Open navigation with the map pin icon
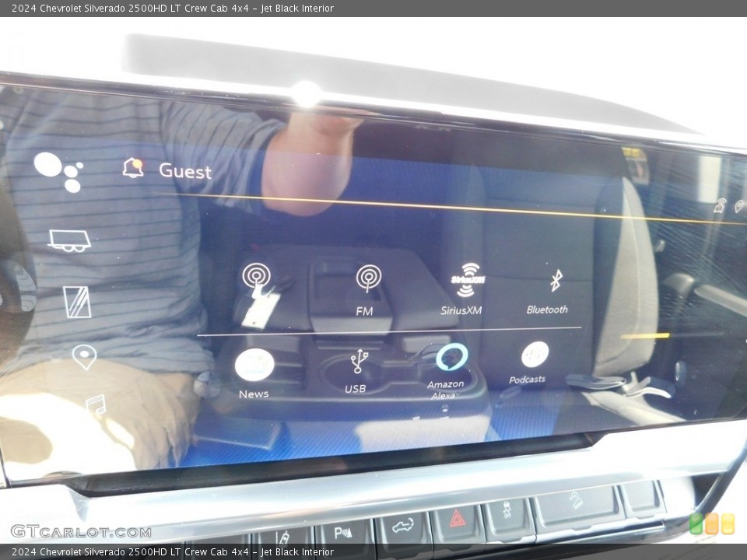Screen dimensions: 747x560 tap(84, 357)
